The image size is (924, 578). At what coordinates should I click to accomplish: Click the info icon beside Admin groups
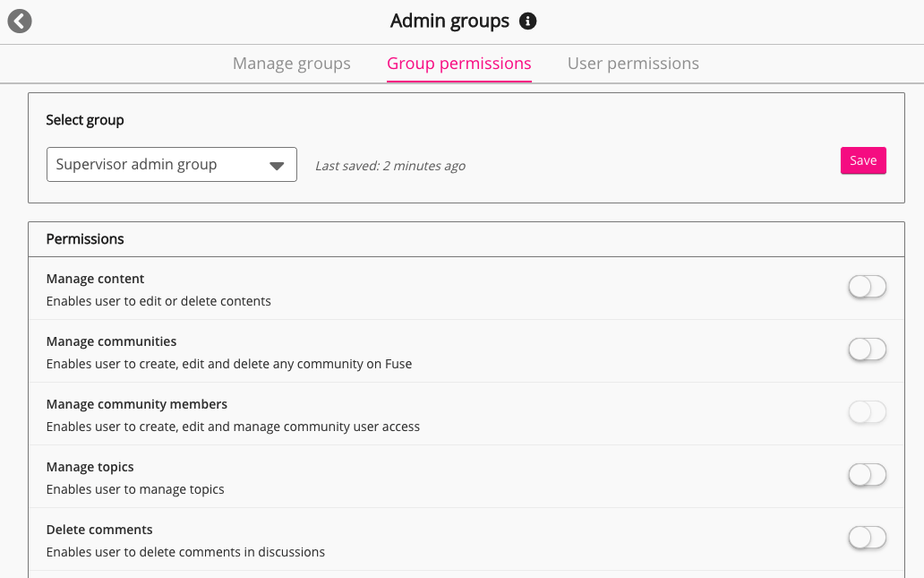pos(528,21)
